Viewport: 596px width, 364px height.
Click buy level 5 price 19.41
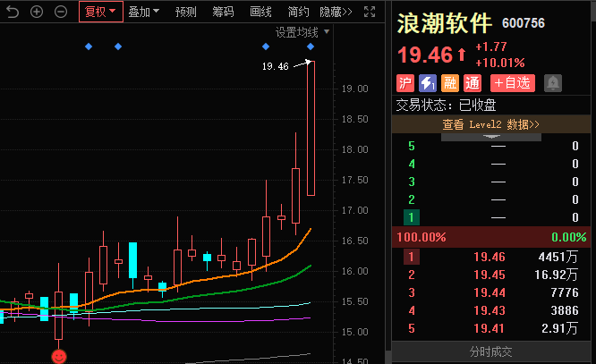pos(490,328)
